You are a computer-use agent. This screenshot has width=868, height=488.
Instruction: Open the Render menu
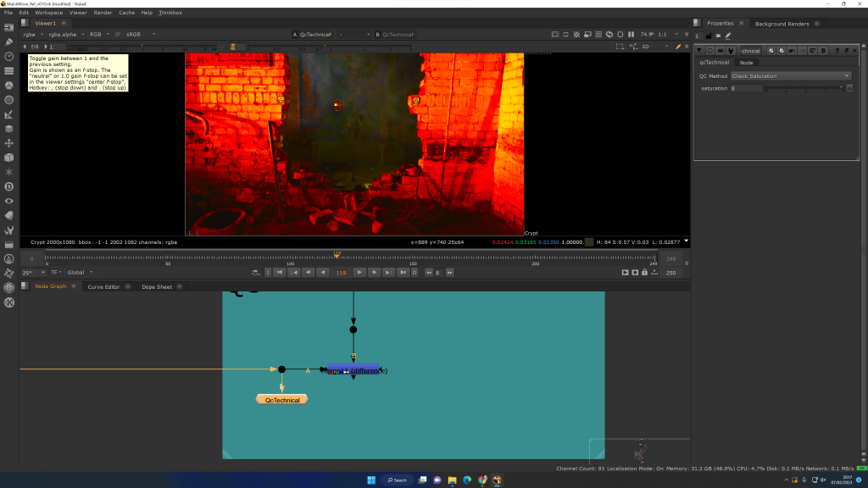pyautogui.click(x=103, y=12)
